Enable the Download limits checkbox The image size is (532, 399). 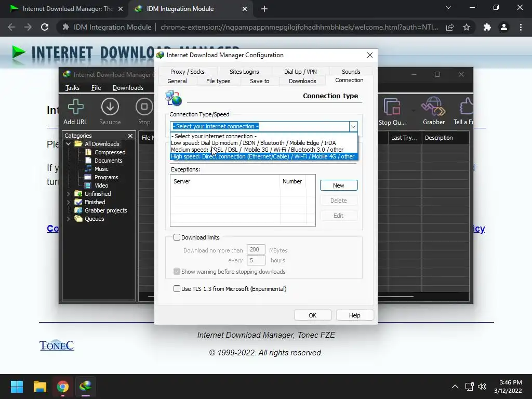177,237
